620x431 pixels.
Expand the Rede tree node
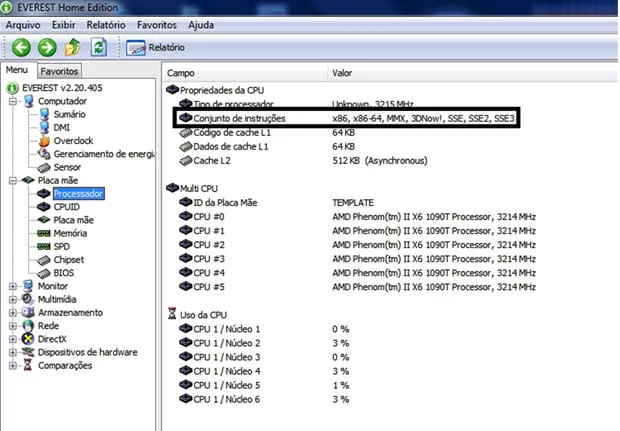(13, 326)
